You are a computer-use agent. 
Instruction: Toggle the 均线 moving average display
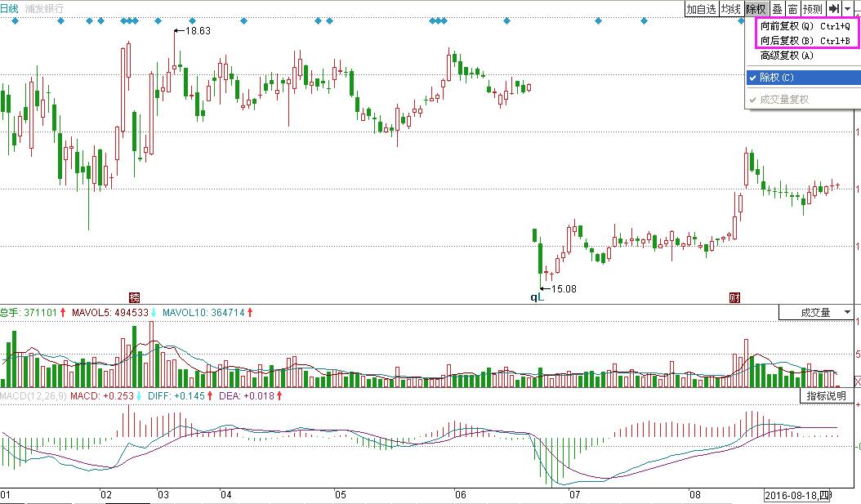[730, 9]
